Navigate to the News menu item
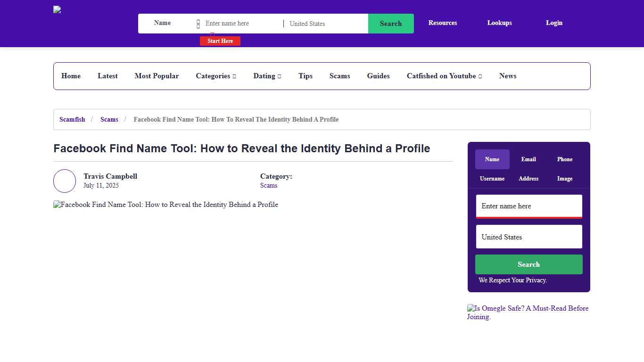 coord(508,76)
